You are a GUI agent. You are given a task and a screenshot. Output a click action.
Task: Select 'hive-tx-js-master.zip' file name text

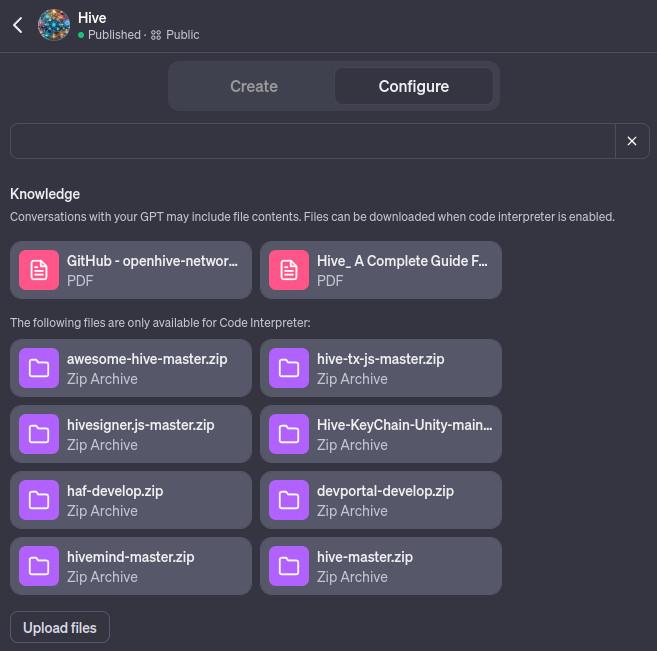click(x=380, y=359)
